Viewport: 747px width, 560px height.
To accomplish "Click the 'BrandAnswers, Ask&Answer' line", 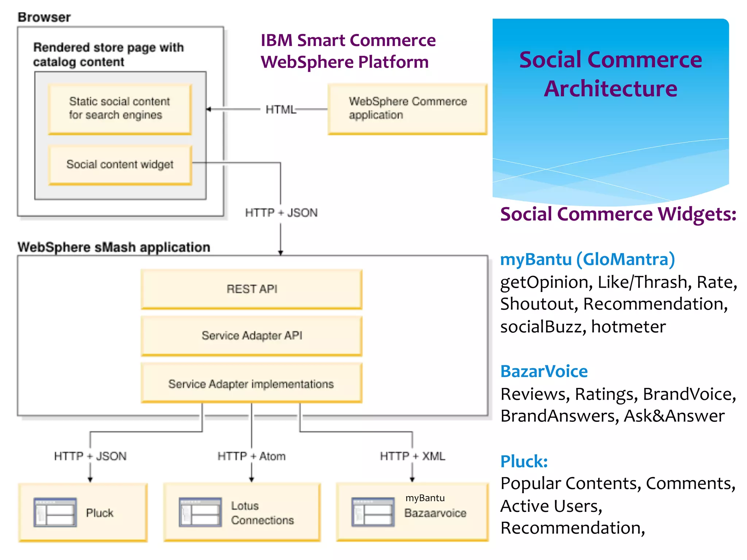I will (612, 416).
